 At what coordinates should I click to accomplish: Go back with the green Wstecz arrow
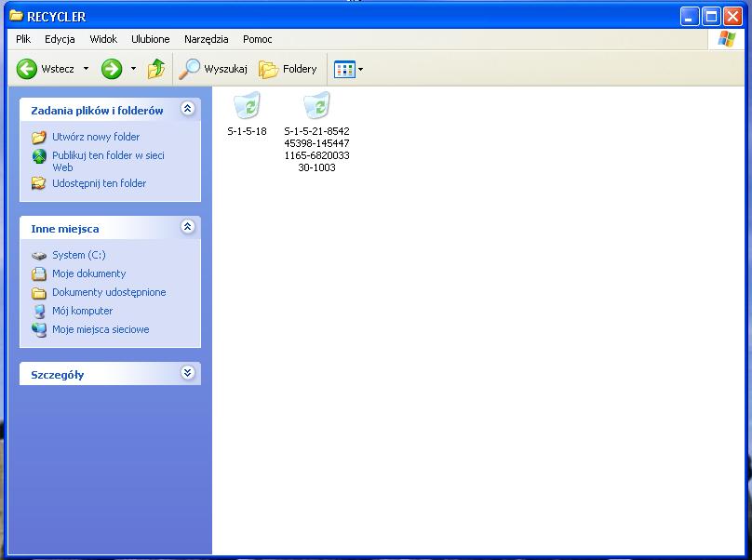[27, 69]
